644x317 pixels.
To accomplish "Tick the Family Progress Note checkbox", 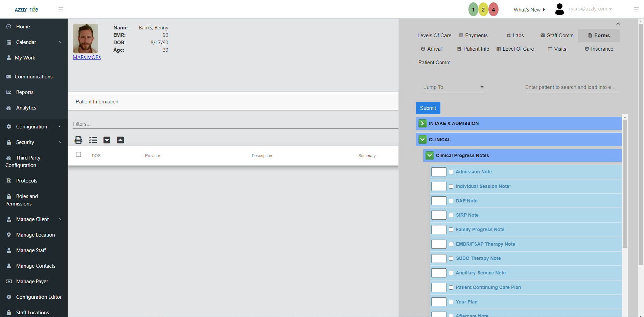I will point(451,230).
